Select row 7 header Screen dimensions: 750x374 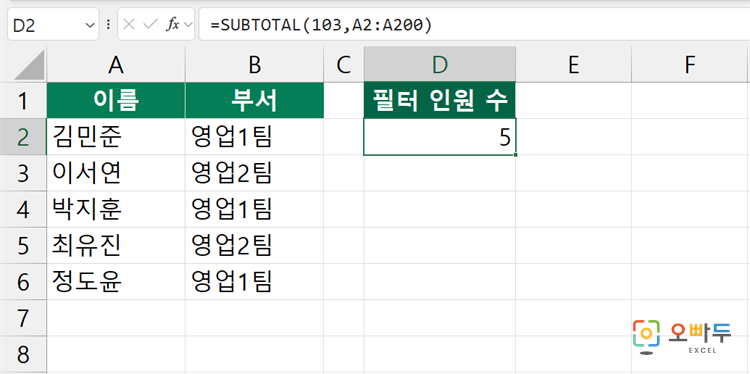[x=23, y=318]
